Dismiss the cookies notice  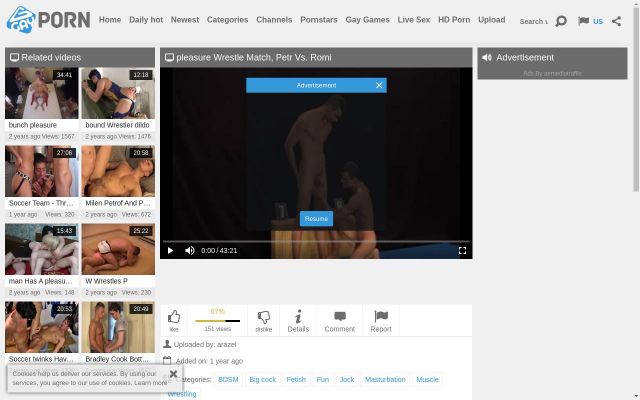click(173, 374)
